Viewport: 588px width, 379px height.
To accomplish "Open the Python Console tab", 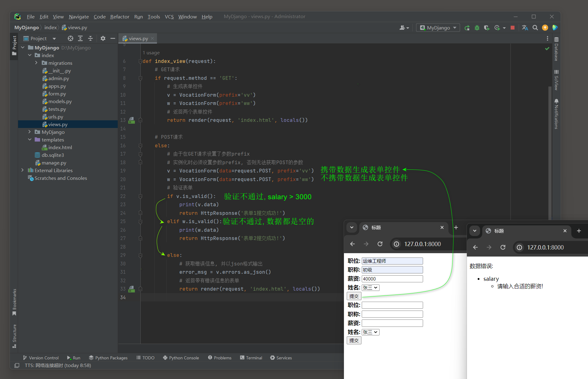I will 181,358.
